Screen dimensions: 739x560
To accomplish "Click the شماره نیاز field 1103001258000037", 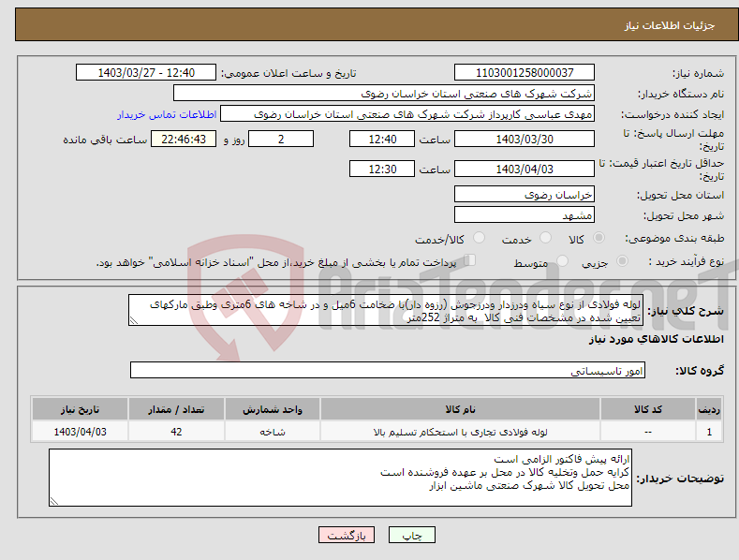I will (525, 73).
